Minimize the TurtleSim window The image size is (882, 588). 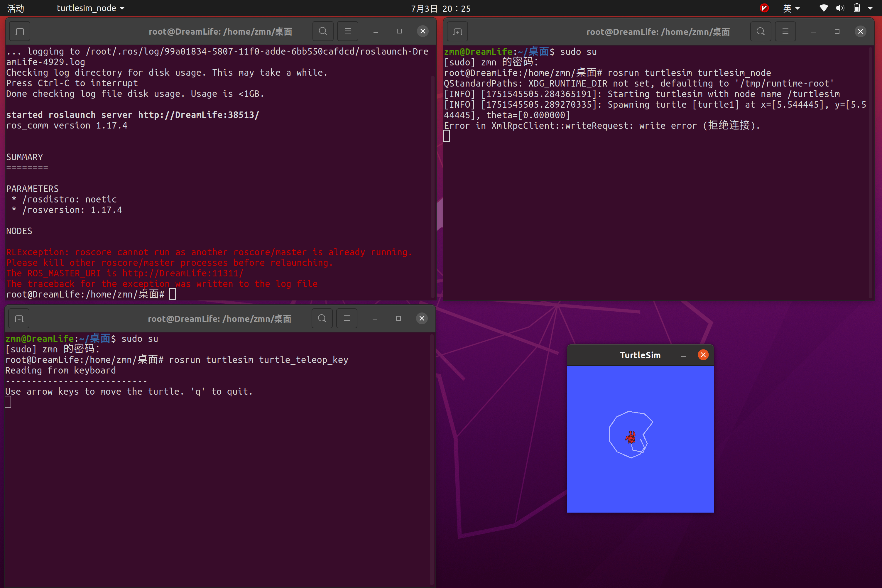683,355
